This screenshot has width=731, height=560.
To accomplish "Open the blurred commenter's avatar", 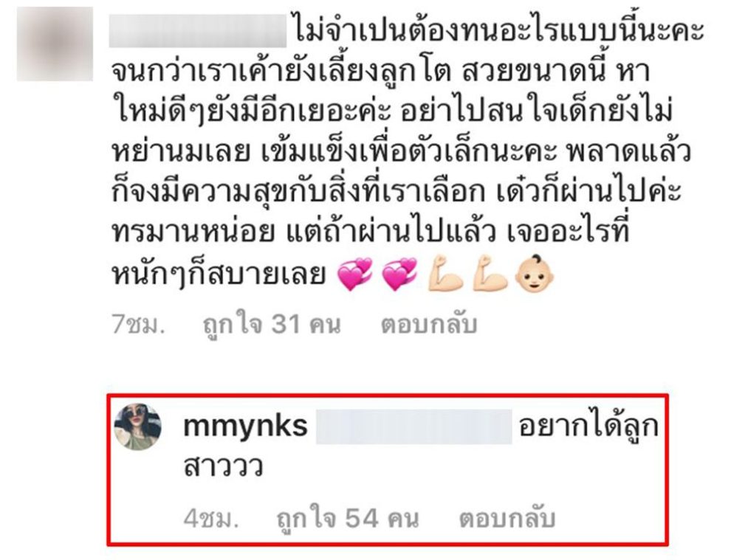I will coord(55,44).
